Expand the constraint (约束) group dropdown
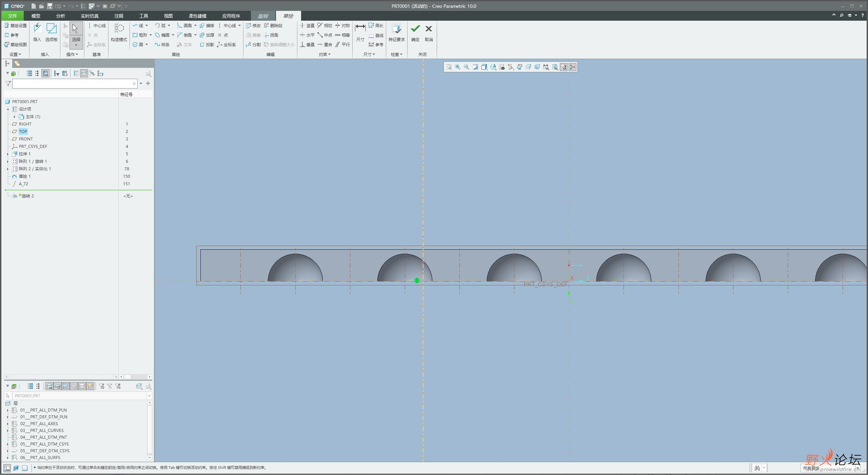This screenshot has width=868, height=475. click(324, 54)
